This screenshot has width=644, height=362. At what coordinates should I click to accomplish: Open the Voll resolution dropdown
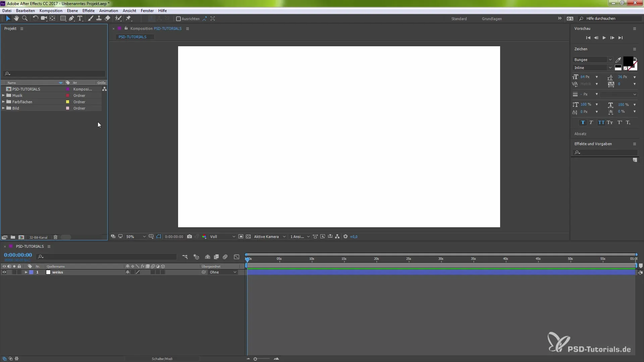[x=223, y=237]
